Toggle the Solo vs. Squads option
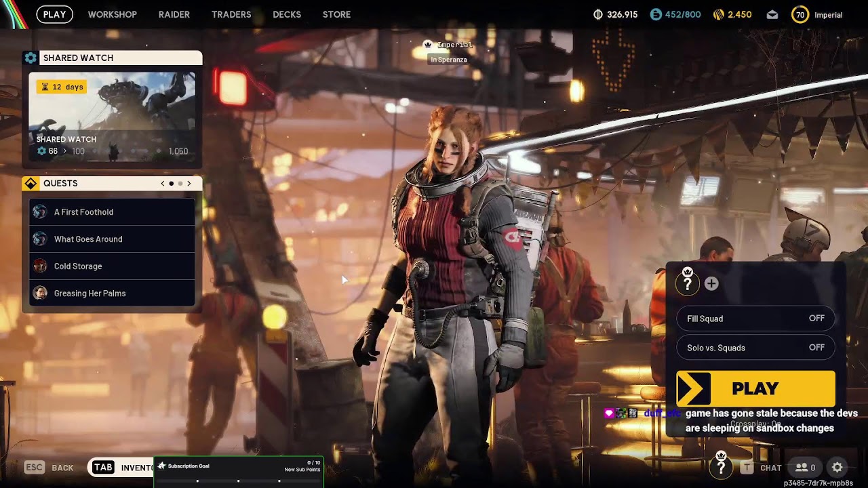Image resolution: width=868 pixels, height=488 pixels. pos(755,348)
